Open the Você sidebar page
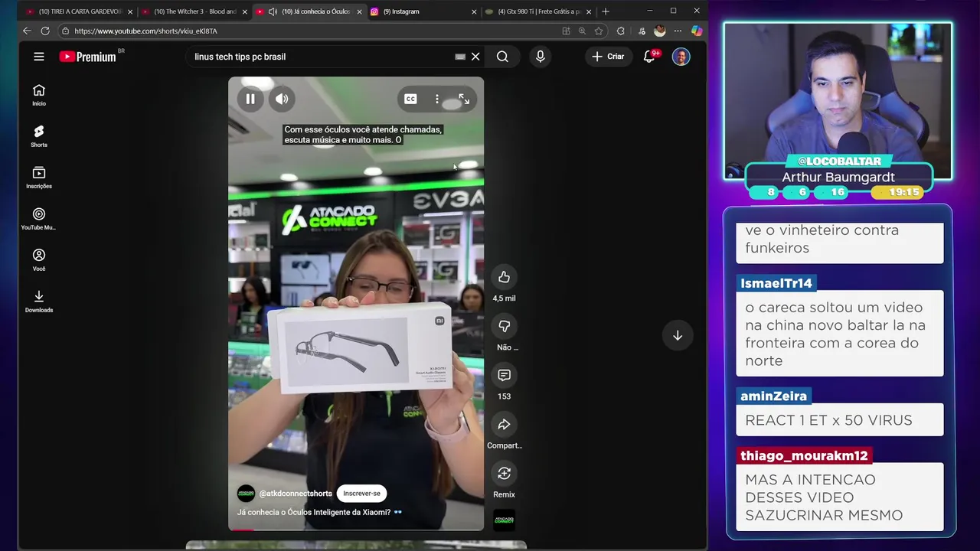Image resolution: width=980 pixels, height=551 pixels. click(x=39, y=260)
